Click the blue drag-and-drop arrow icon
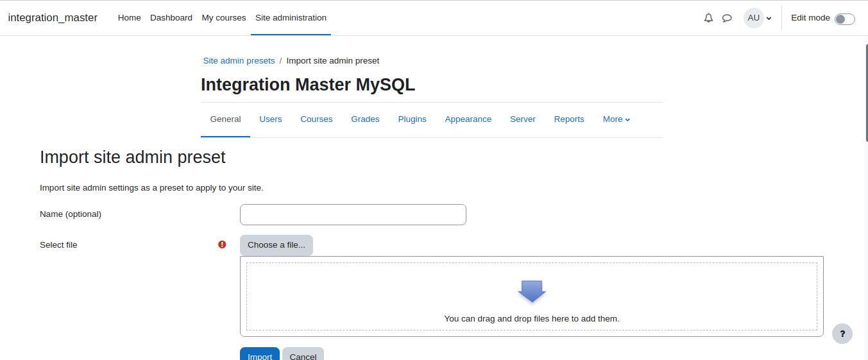 click(532, 291)
